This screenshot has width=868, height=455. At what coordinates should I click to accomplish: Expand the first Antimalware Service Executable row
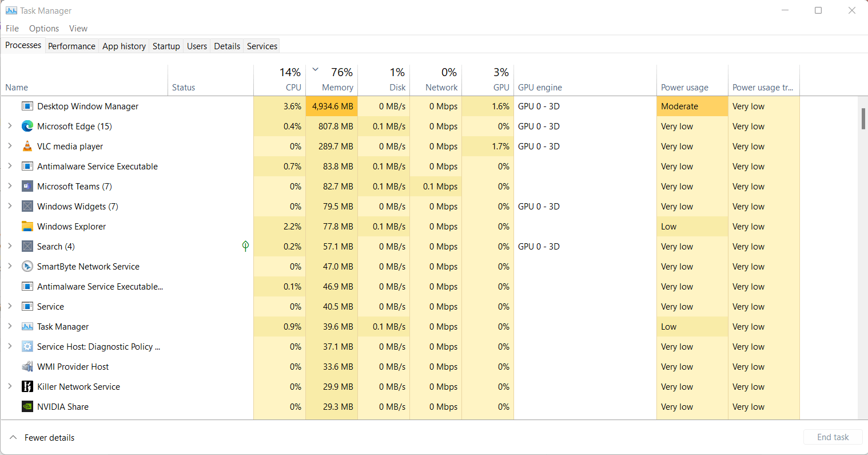click(10, 166)
